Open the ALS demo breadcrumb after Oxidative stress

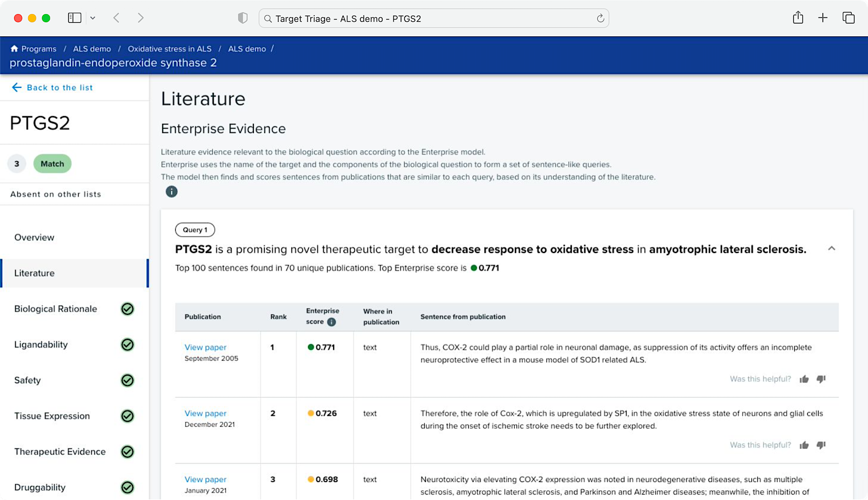tap(247, 49)
